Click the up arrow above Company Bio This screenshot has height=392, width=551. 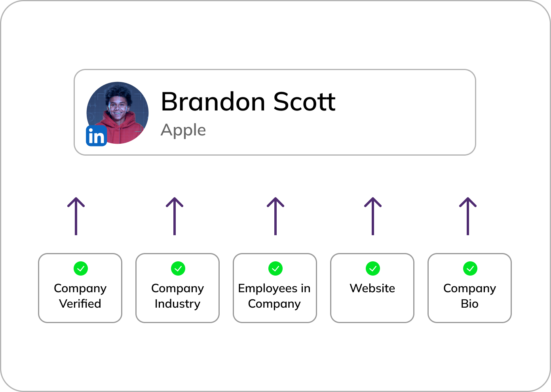click(x=468, y=216)
